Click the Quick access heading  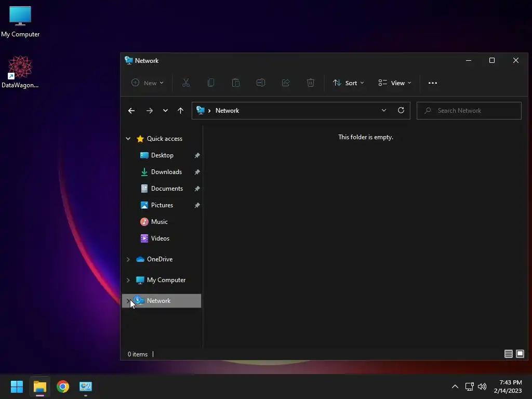coord(165,138)
